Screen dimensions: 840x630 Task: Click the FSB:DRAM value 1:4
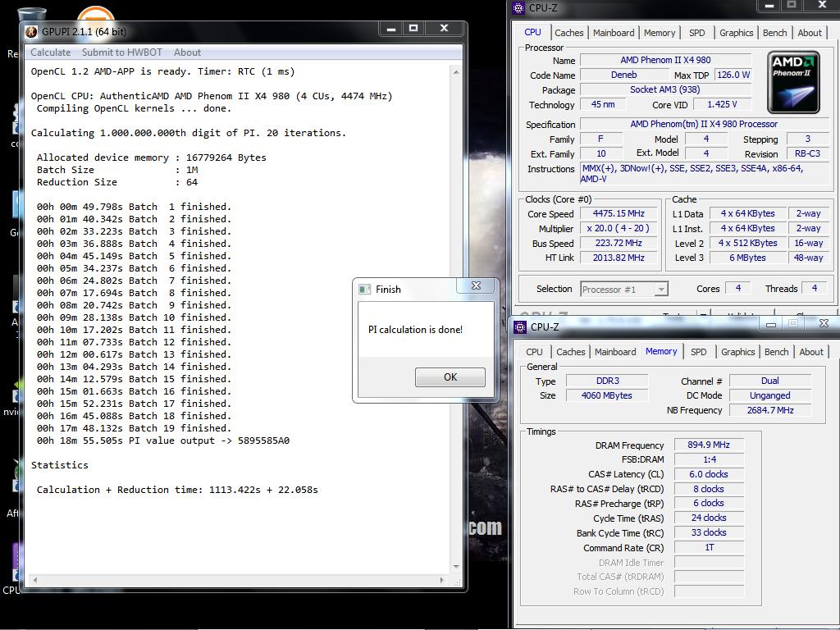click(x=709, y=459)
